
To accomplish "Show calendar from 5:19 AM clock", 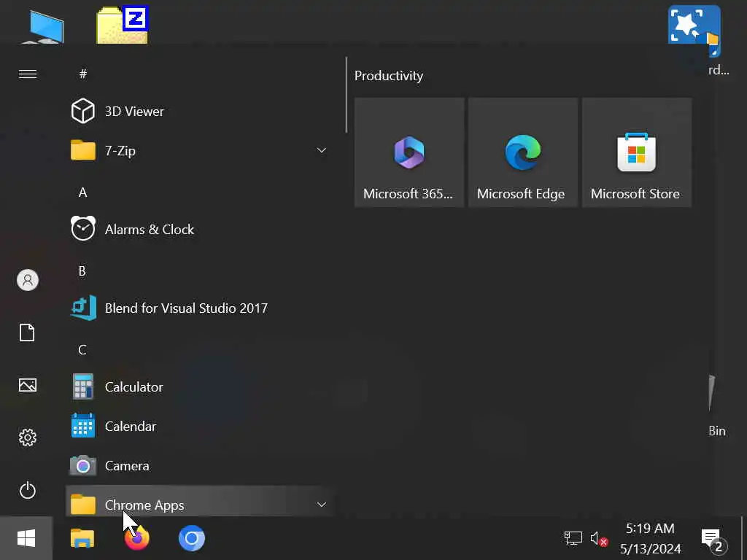I will 650,539.
